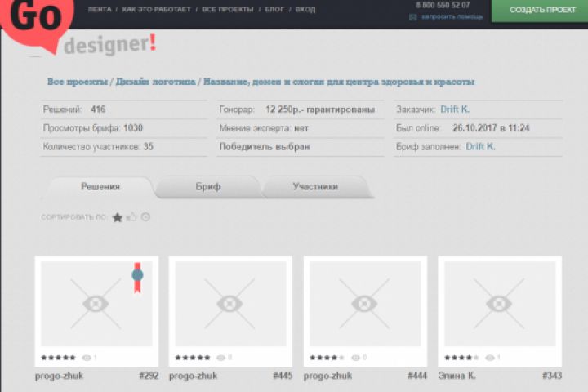Image resolution: width=588 pixels, height=392 pixels.
Task: Click the solution number #444
Action: pyautogui.click(x=417, y=376)
